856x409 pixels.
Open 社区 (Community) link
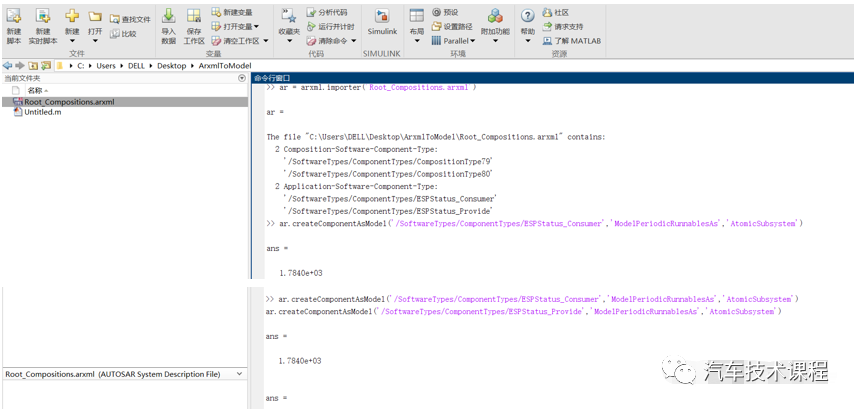point(556,12)
